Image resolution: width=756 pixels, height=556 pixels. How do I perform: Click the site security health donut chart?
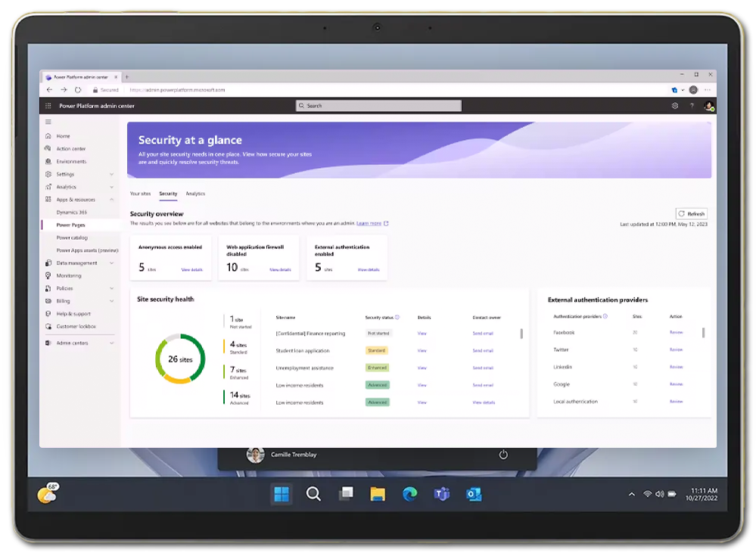click(x=182, y=358)
